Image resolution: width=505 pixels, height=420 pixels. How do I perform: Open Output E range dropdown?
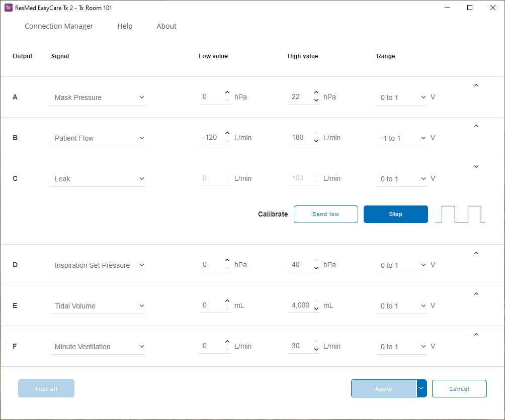401,306
